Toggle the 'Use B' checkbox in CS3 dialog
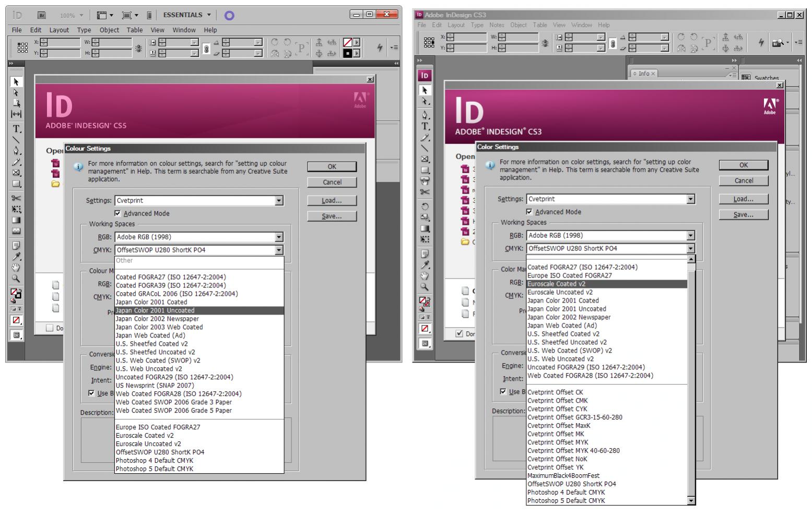The height and width of the screenshot is (517, 812). point(503,391)
